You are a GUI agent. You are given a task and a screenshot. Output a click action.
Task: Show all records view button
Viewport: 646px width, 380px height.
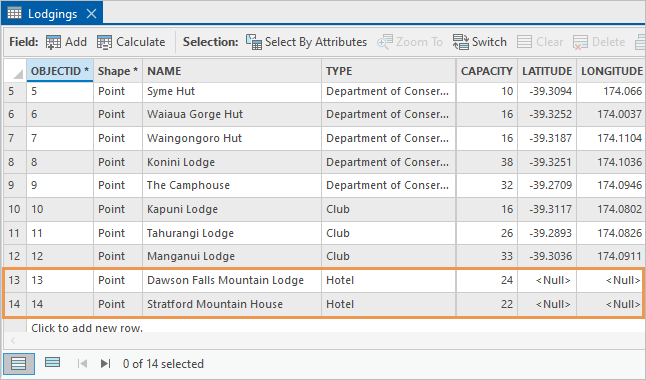[19, 364]
